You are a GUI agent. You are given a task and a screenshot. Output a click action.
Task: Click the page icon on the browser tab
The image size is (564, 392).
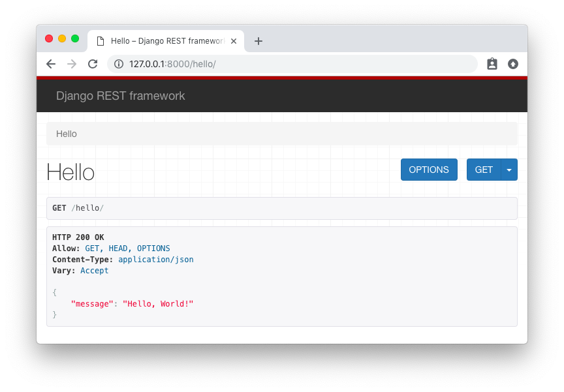(101, 41)
